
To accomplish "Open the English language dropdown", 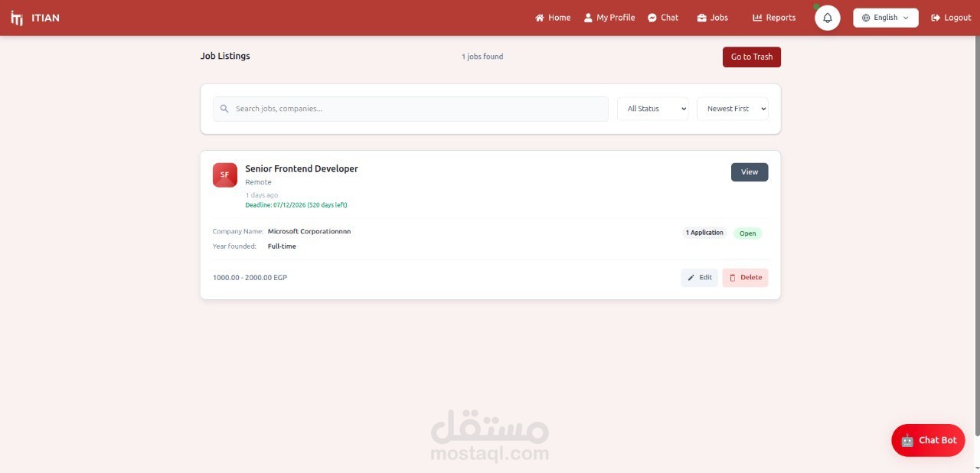I will click(x=886, y=18).
